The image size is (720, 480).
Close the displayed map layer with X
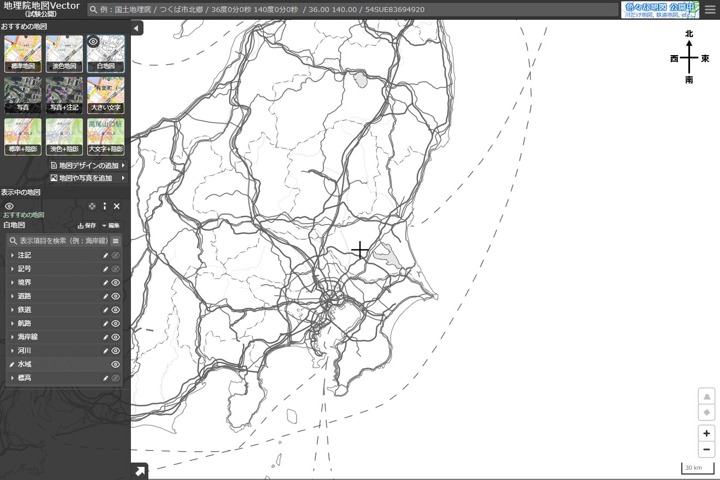[117, 206]
